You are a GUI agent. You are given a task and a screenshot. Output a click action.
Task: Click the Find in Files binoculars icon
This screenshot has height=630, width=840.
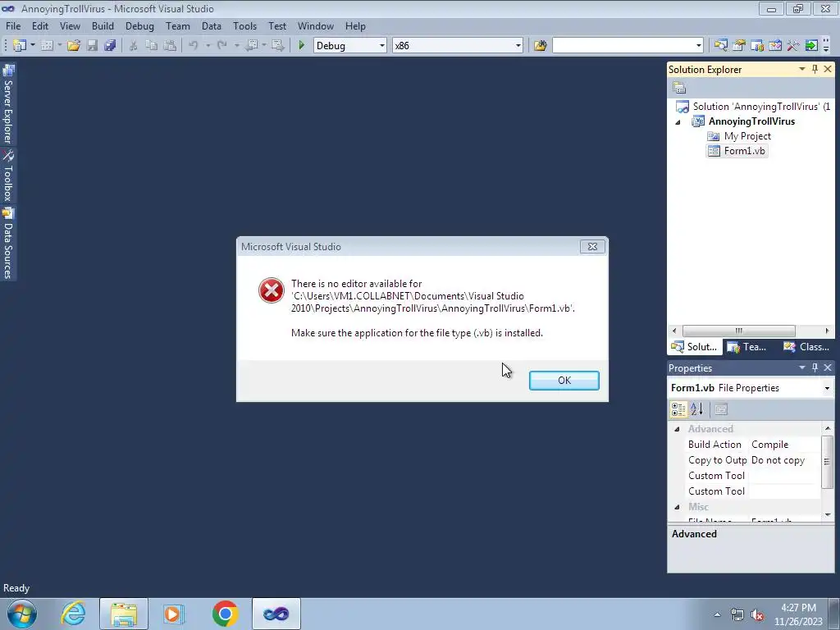pyautogui.click(x=540, y=46)
